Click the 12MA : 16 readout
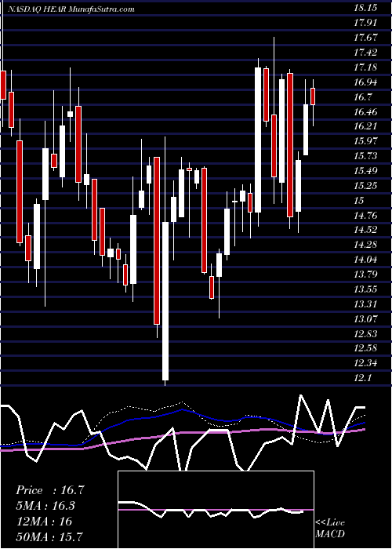 click(x=44, y=522)
